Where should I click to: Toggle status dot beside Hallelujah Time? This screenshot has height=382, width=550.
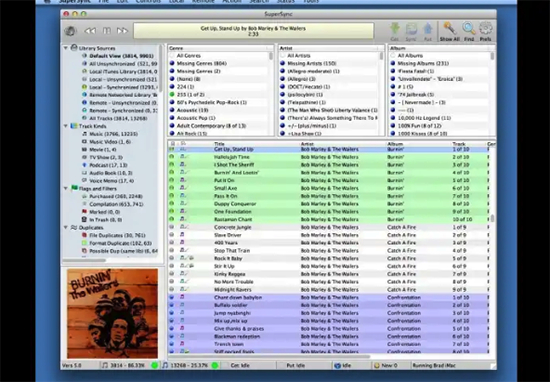point(172,157)
